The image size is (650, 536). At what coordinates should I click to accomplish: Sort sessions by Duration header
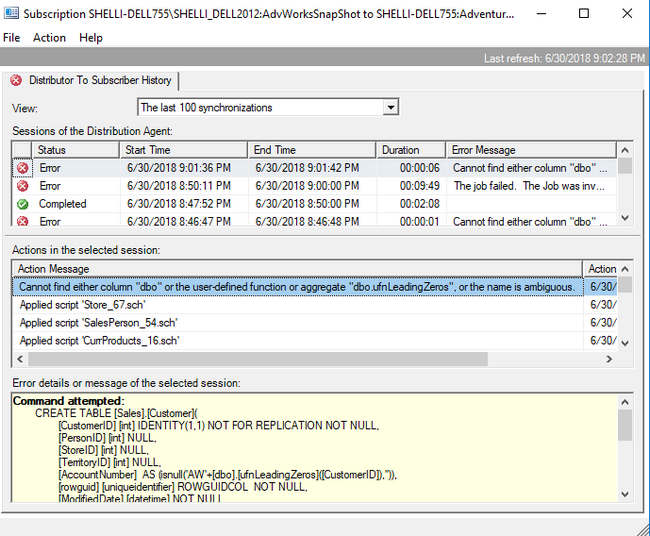(411, 150)
